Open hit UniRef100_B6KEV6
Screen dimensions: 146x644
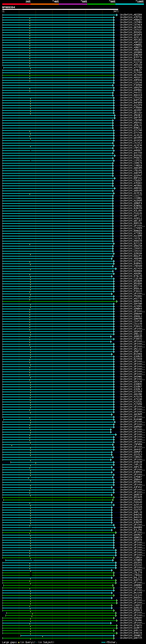pos(131,301)
